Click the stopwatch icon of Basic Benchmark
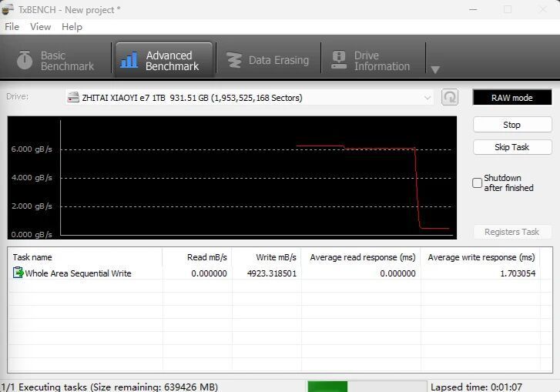 pos(25,60)
